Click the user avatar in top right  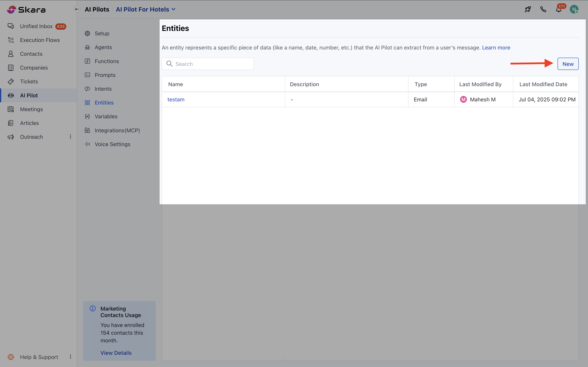pyautogui.click(x=574, y=9)
